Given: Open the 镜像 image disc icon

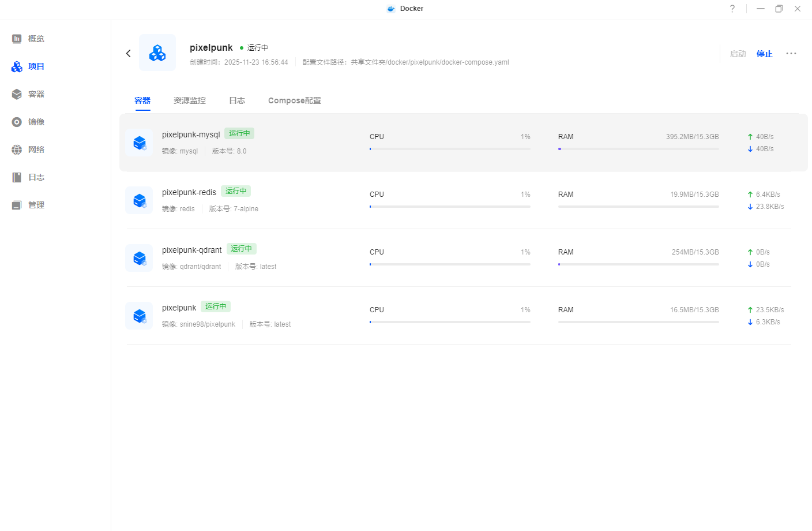Looking at the screenshot, I should tap(17, 122).
